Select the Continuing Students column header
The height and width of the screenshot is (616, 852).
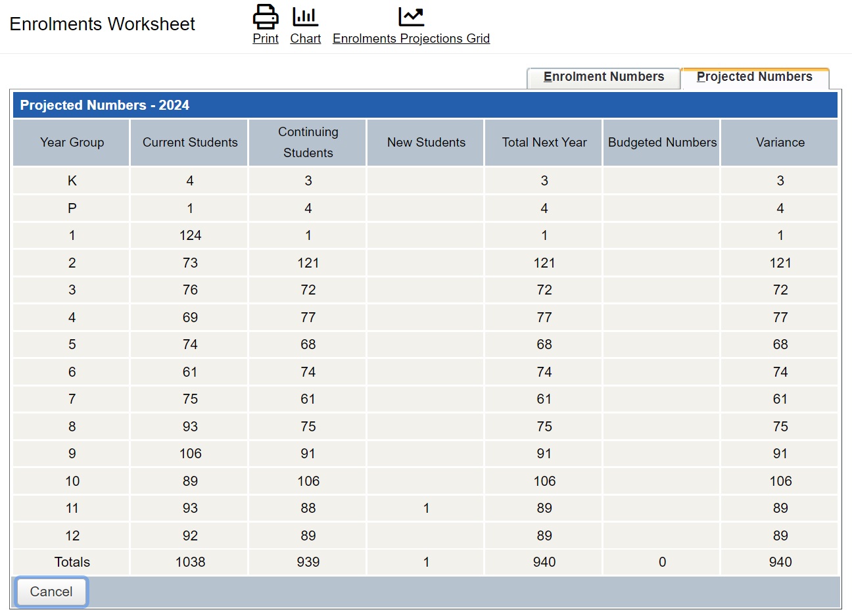[308, 143]
